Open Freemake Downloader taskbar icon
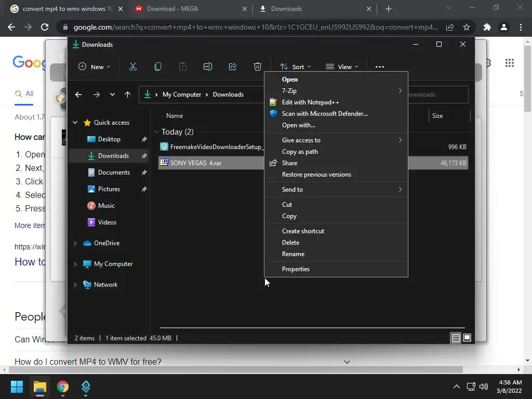 [x=86, y=387]
